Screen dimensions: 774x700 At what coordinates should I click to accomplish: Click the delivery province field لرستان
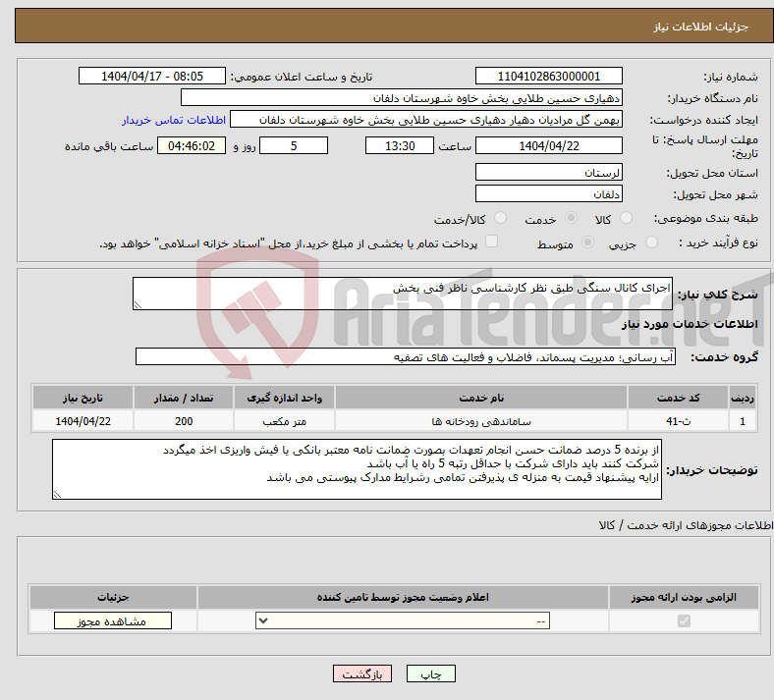pyautogui.click(x=548, y=172)
